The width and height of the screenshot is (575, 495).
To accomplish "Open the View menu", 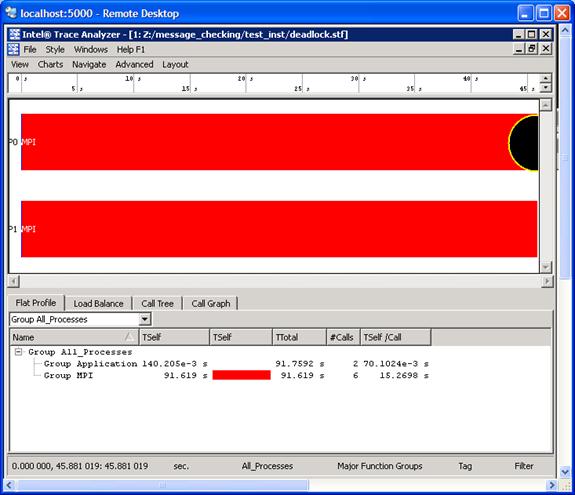I will click(19, 65).
